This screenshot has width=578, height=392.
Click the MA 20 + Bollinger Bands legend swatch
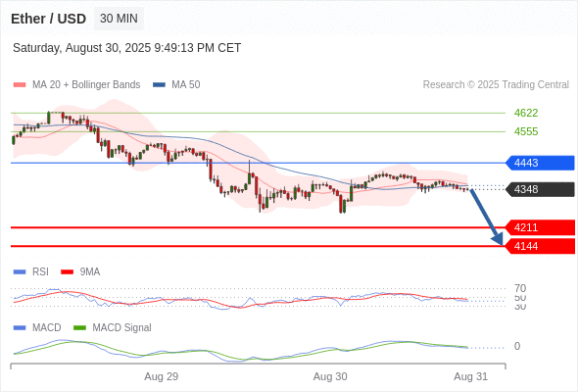point(20,85)
